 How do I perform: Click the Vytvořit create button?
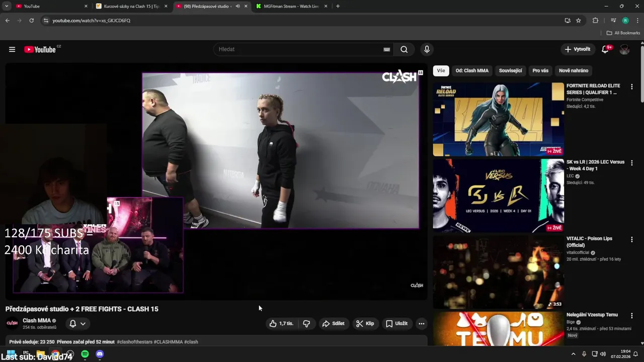click(578, 49)
